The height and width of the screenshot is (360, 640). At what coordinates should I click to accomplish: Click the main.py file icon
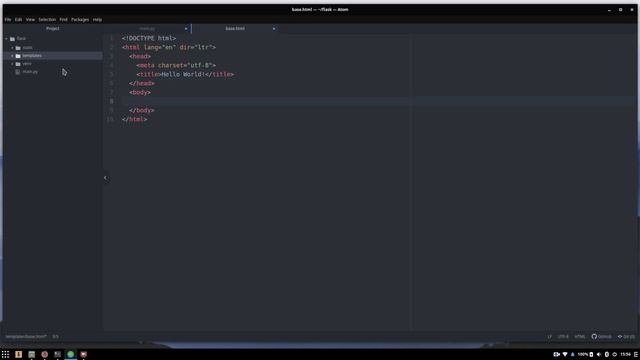click(x=18, y=72)
